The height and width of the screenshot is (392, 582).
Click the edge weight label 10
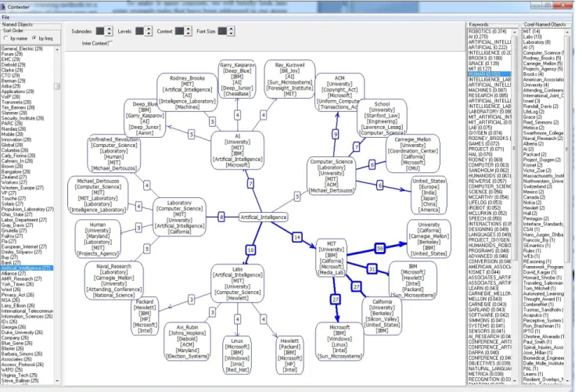pyautogui.click(x=250, y=250)
